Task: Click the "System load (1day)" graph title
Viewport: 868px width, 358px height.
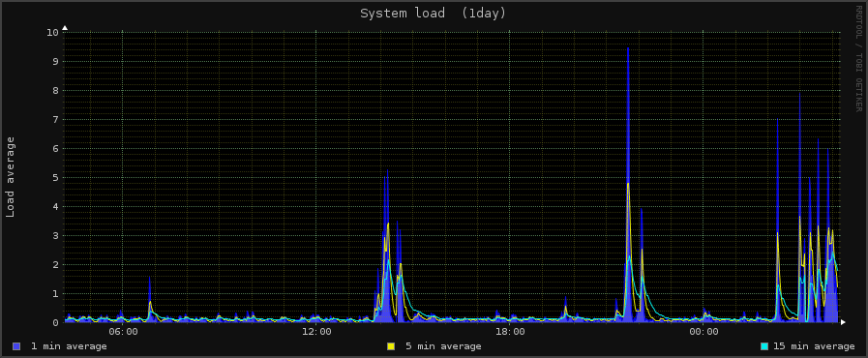Action: pyautogui.click(x=433, y=14)
